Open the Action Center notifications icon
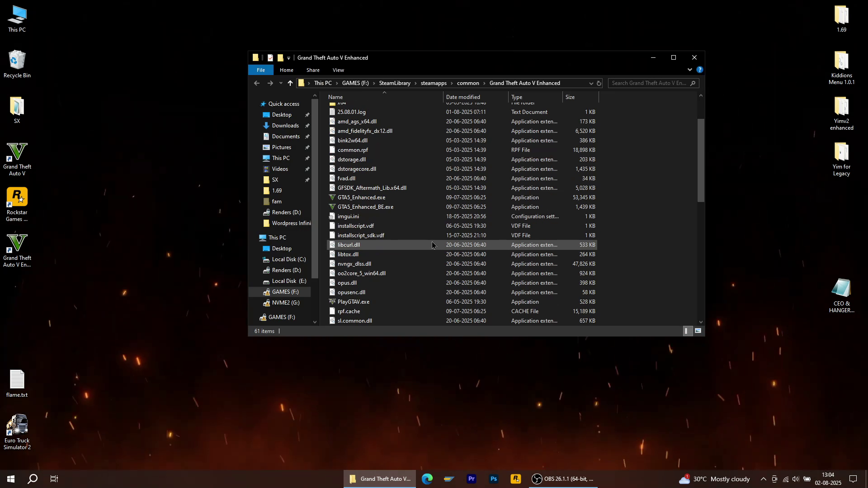This screenshot has height=488, width=868. pyautogui.click(x=853, y=479)
